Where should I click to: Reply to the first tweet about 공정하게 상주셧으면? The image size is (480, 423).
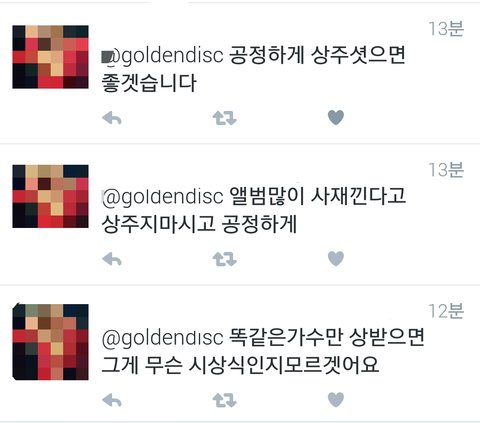(112, 118)
